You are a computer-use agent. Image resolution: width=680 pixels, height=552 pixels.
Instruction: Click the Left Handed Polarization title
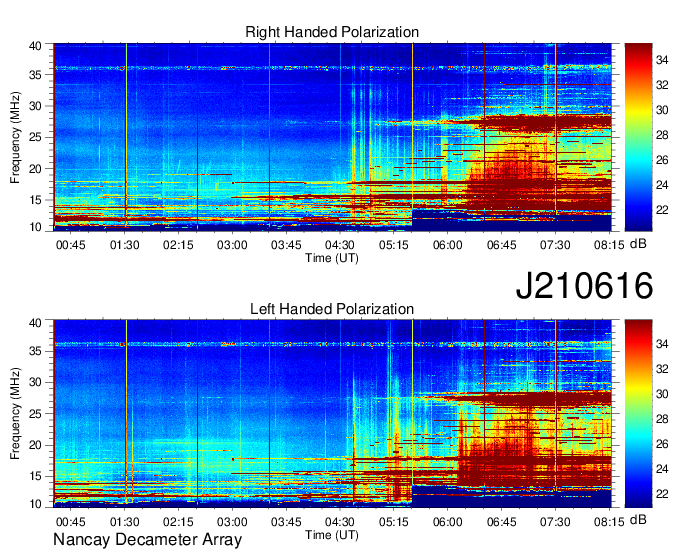coord(332,309)
